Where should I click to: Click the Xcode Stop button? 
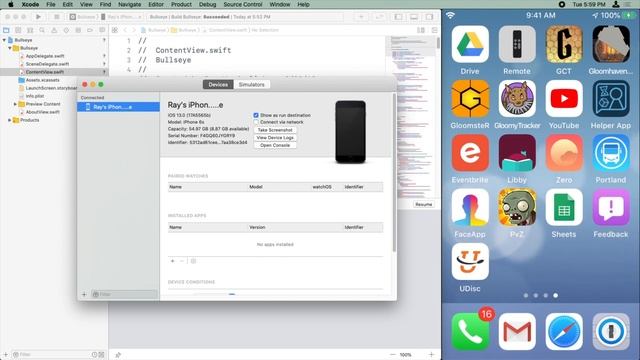[x=56, y=17]
